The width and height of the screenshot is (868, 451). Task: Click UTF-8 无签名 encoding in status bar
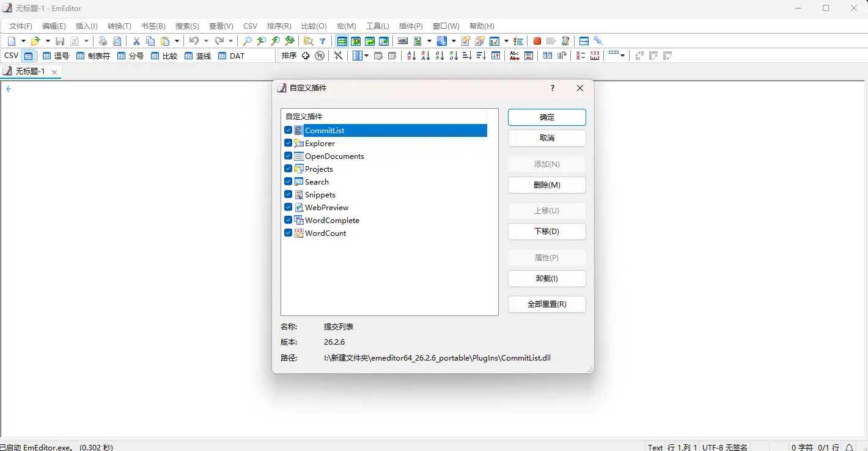pos(725,447)
